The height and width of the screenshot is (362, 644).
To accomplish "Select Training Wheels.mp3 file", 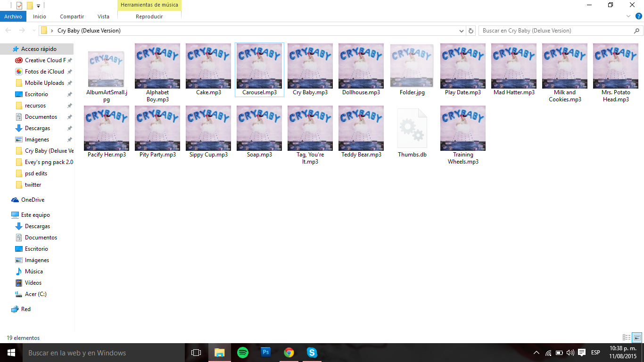I will [x=463, y=135].
